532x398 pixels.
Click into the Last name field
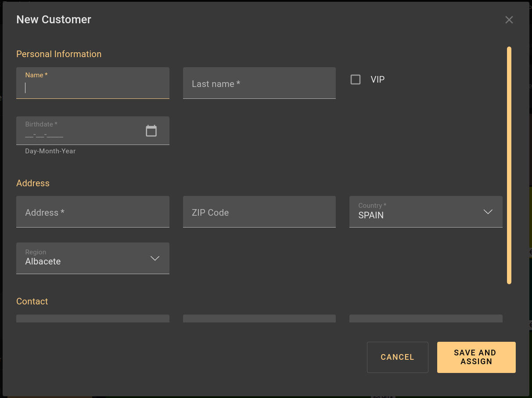[259, 83]
